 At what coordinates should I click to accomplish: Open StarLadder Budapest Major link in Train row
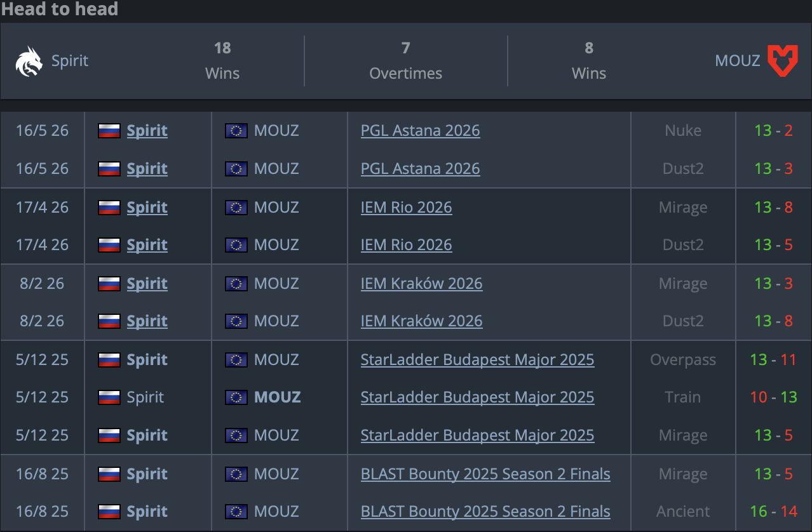(477, 397)
